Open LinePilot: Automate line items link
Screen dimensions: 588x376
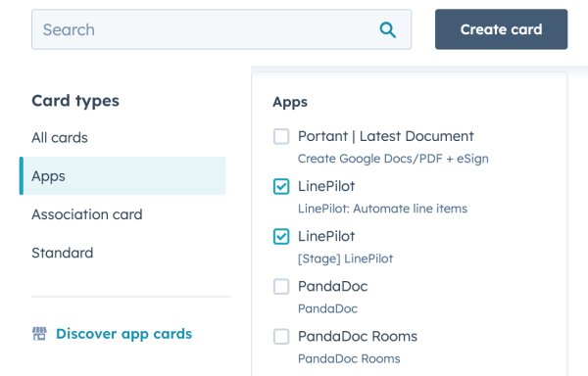(382, 209)
